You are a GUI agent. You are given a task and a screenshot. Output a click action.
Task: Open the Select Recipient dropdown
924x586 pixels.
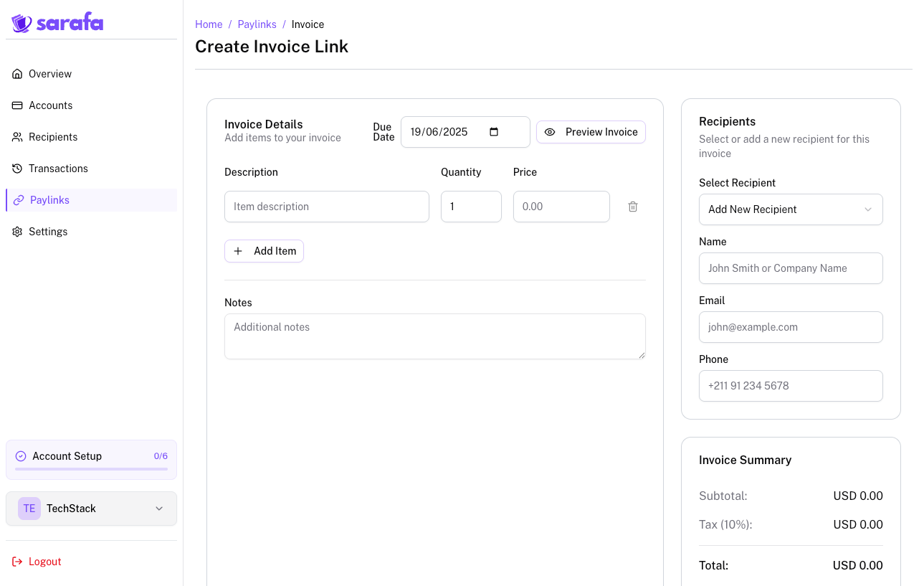click(x=791, y=209)
